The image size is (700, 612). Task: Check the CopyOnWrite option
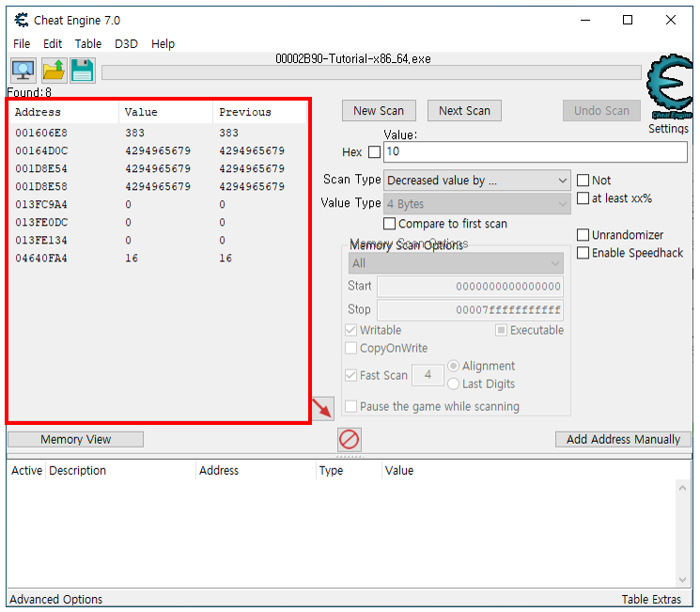coord(350,348)
